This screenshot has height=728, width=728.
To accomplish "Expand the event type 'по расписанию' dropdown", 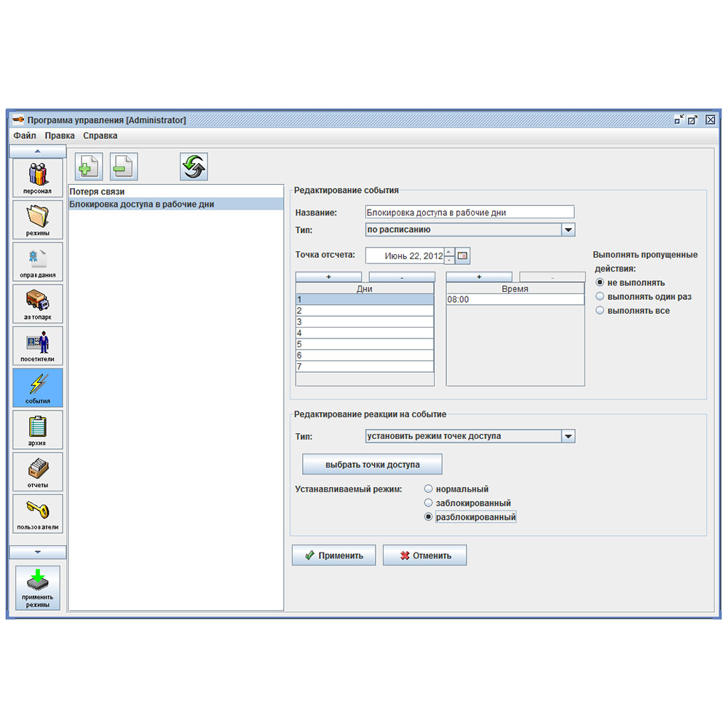I will tap(568, 229).
